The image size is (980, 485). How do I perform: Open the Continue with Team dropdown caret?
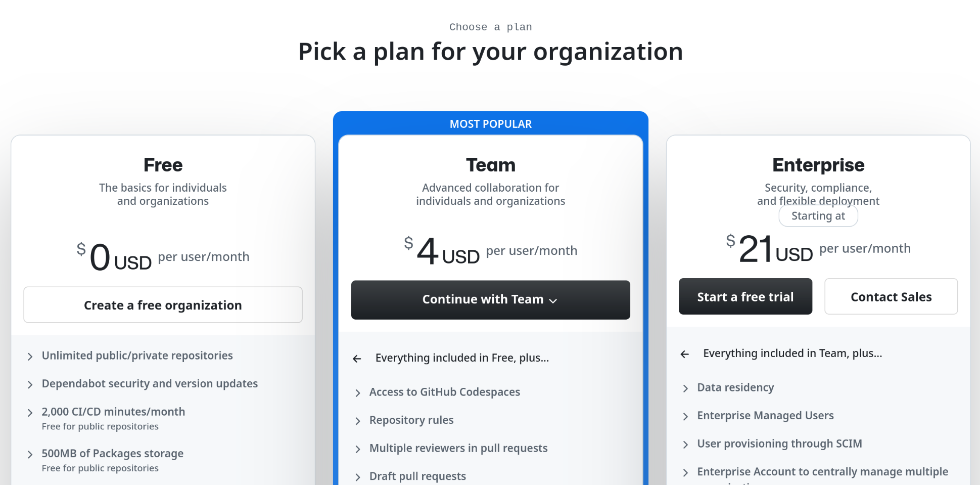click(552, 300)
